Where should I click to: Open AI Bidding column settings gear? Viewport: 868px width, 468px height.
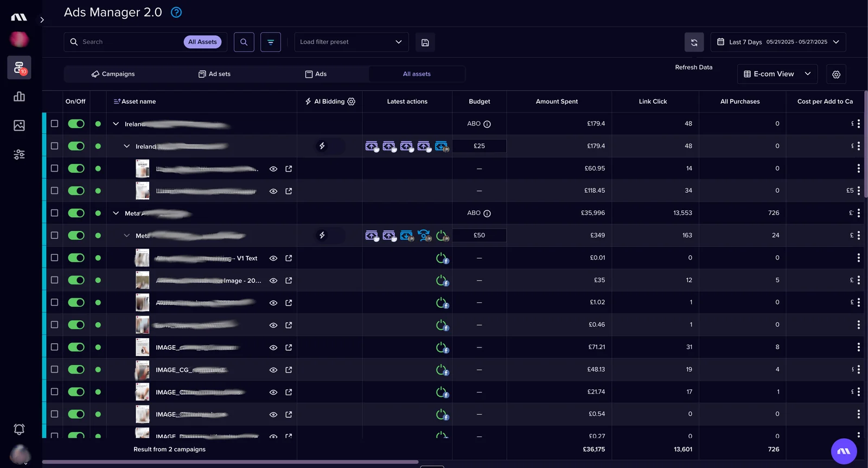(352, 102)
